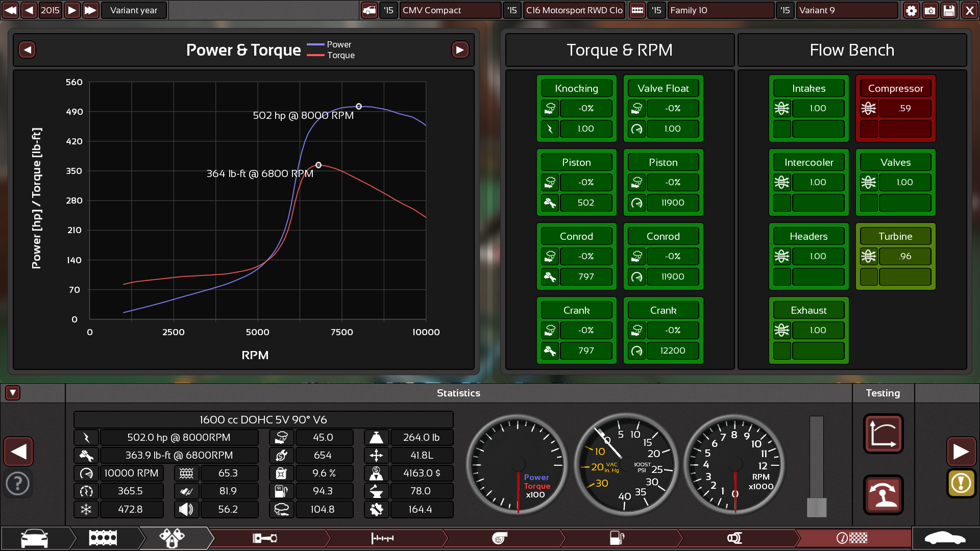Collapse the Statistics panel arrow

point(13,392)
